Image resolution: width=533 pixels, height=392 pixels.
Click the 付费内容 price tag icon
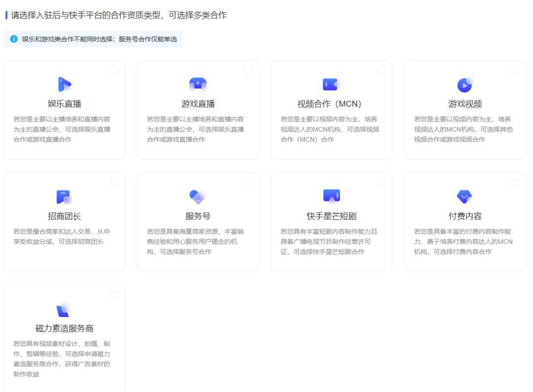(x=465, y=196)
